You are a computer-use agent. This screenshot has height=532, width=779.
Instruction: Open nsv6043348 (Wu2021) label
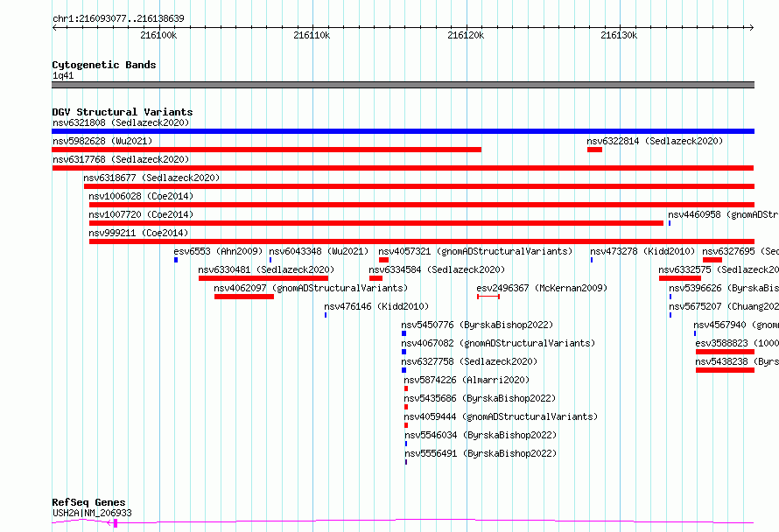pyautogui.click(x=319, y=251)
